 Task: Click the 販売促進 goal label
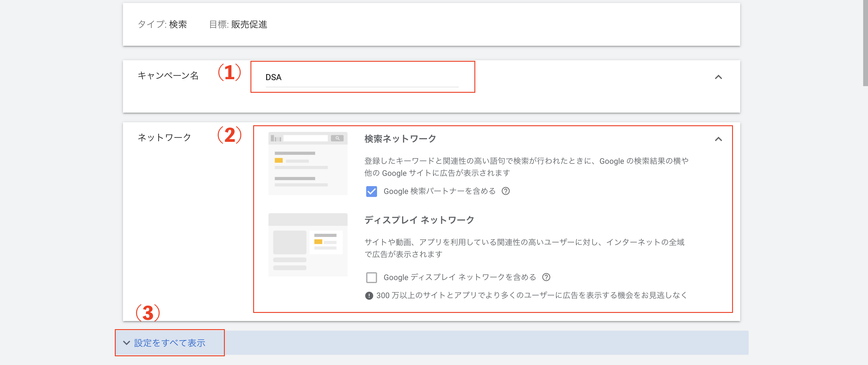tap(250, 24)
